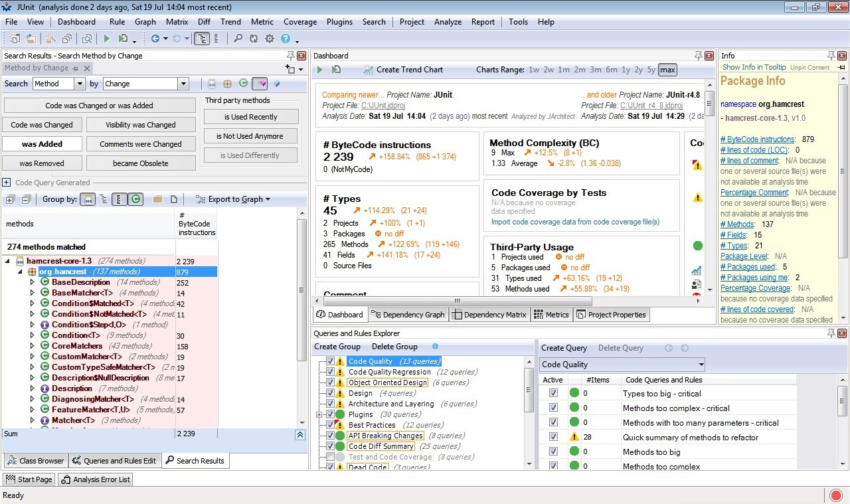Open the Coverage menu
This screenshot has width=850, height=504.
pyautogui.click(x=300, y=21)
